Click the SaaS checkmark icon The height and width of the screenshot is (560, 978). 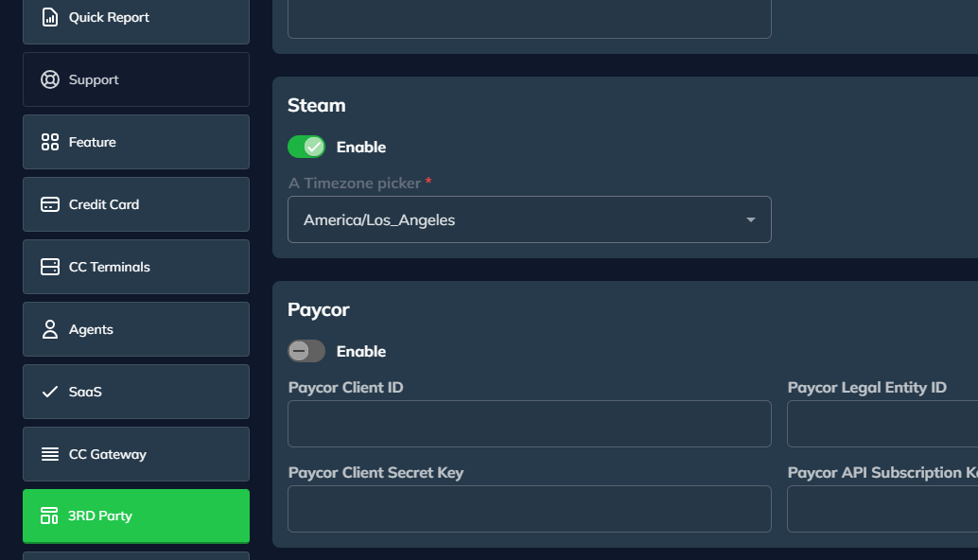pyautogui.click(x=50, y=392)
